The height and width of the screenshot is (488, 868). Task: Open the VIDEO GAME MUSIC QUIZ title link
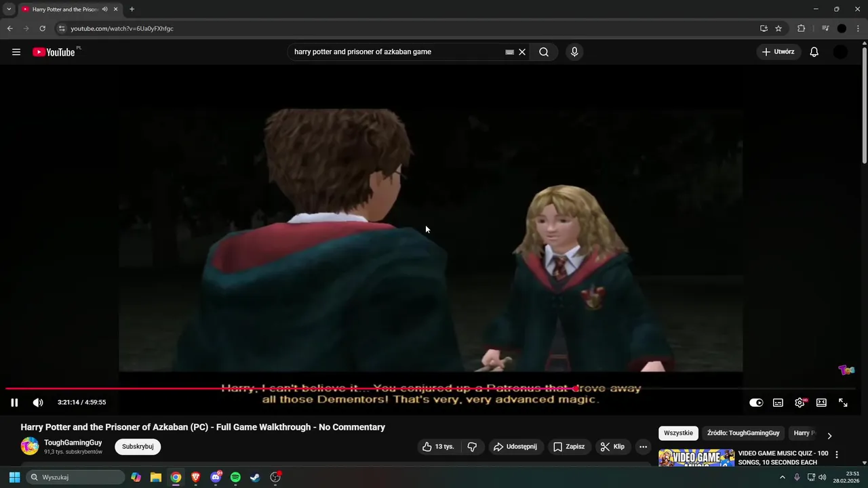[x=783, y=457]
